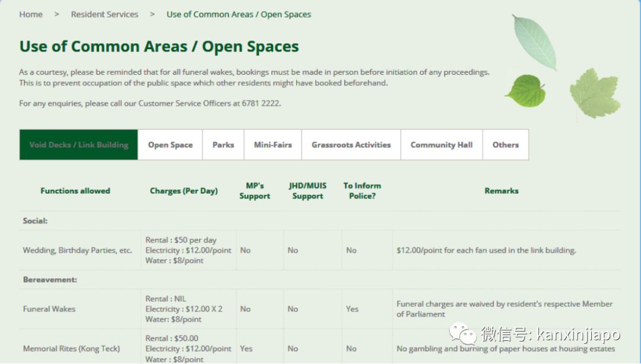
Task: Click the WeChat logo icon
Action: pos(462,334)
